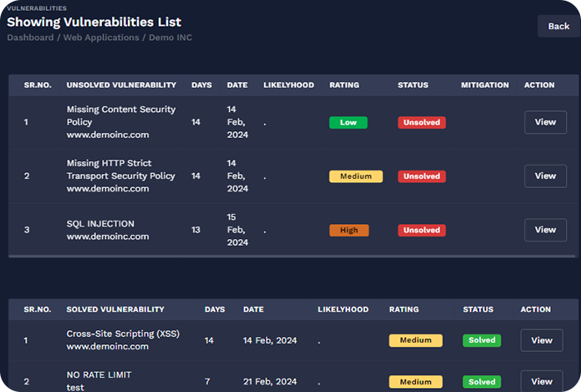Click Unsolved status of Missing Content Security Policy
The width and height of the screenshot is (581, 392).
click(421, 122)
